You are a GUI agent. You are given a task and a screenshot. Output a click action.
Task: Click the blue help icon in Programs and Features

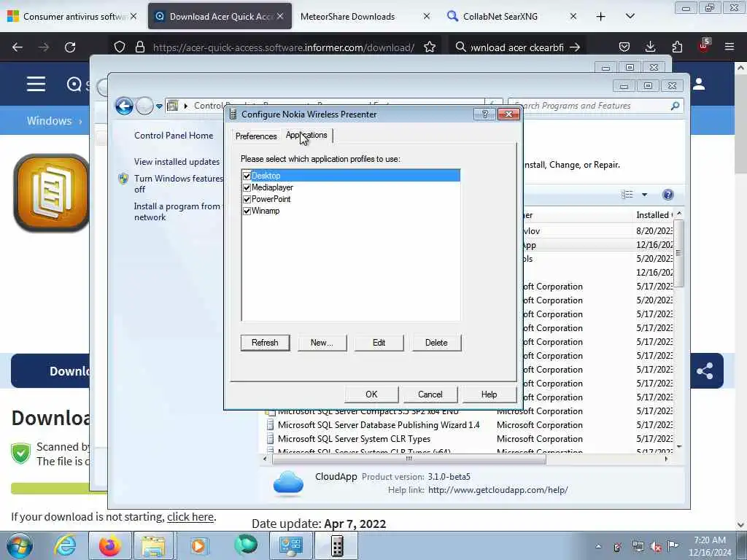pos(668,194)
